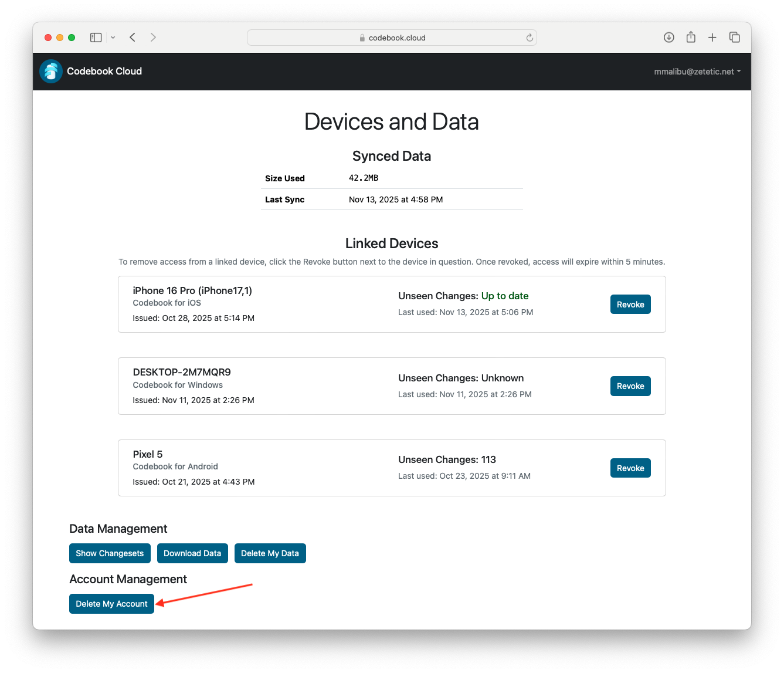Expand the sidebar options chevron

tap(113, 37)
